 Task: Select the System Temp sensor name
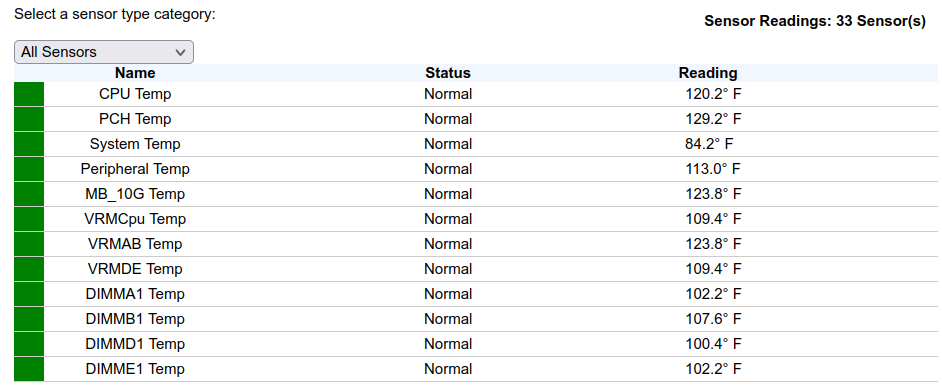pyautogui.click(x=135, y=144)
